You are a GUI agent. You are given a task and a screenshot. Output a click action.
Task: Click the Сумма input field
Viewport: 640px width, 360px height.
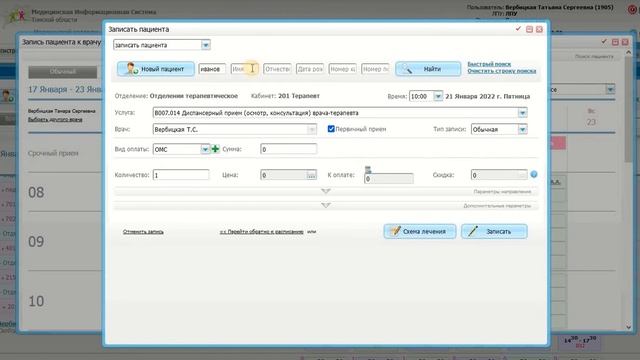pos(289,149)
